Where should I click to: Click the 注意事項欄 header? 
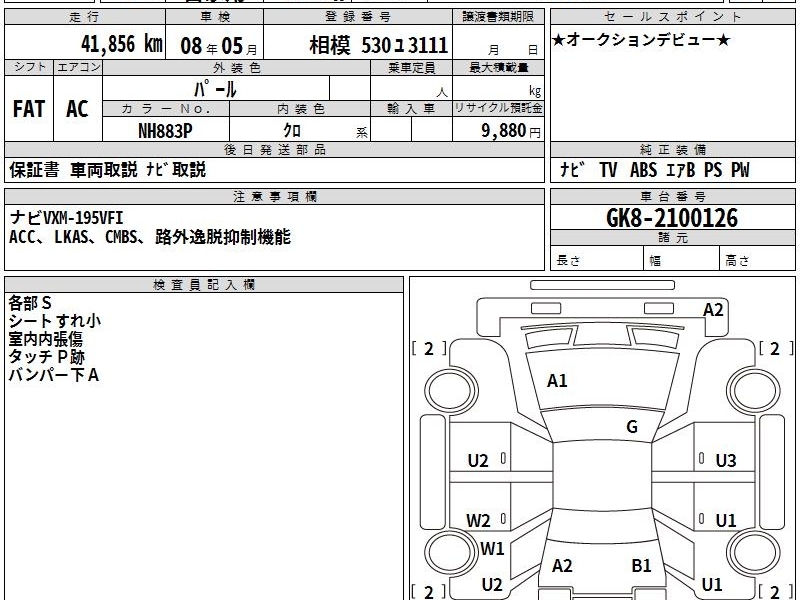pos(274,196)
